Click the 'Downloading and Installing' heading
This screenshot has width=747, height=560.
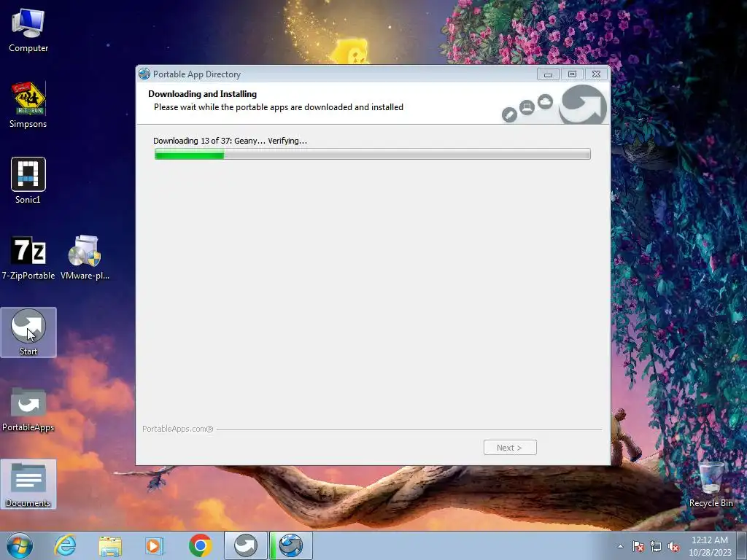(x=203, y=94)
